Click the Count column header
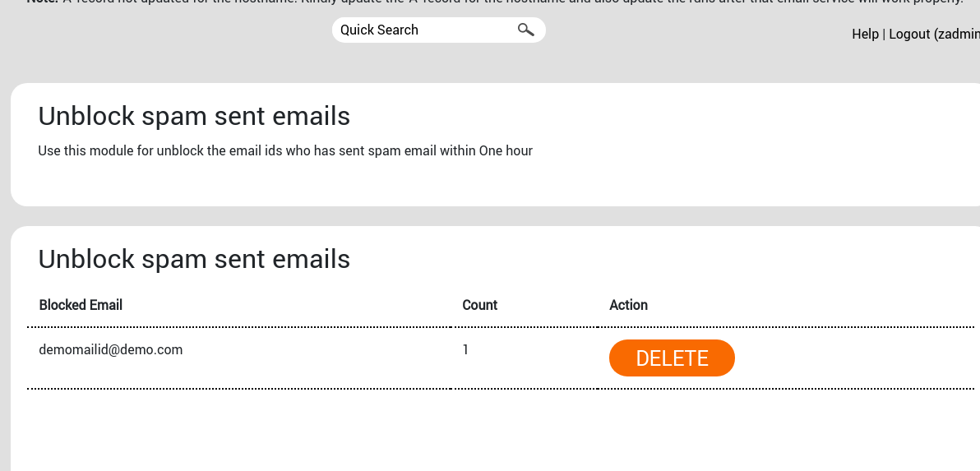Image resolution: width=980 pixels, height=471 pixels. (x=480, y=305)
